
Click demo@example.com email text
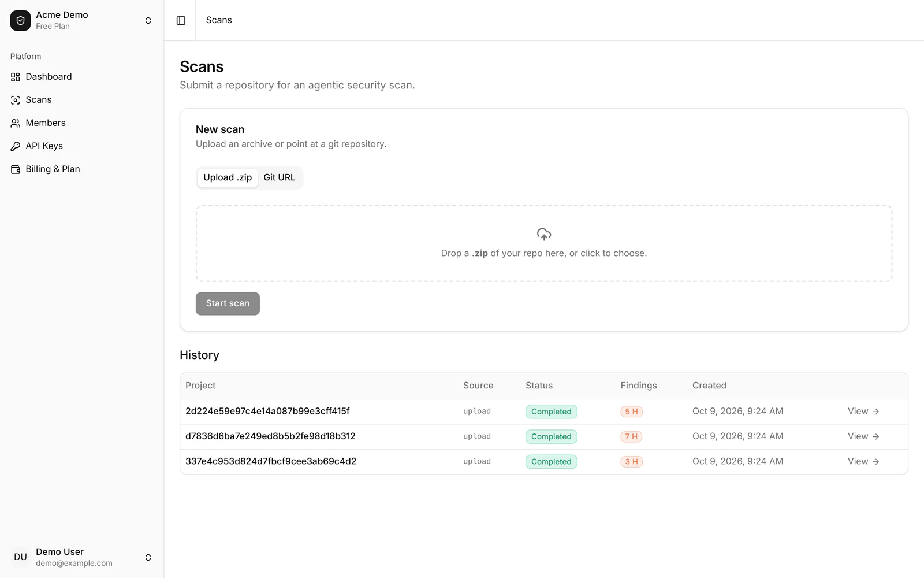point(74,563)
